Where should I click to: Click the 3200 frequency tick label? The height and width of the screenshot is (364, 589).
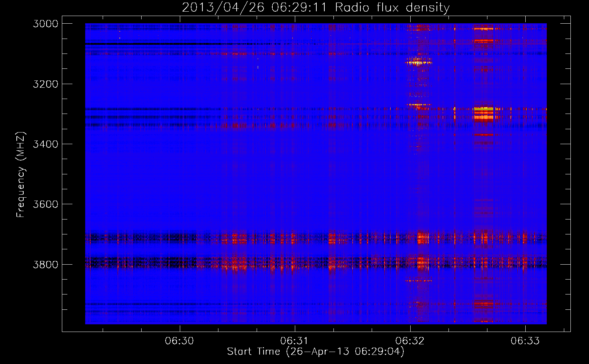tap(46, 84)
